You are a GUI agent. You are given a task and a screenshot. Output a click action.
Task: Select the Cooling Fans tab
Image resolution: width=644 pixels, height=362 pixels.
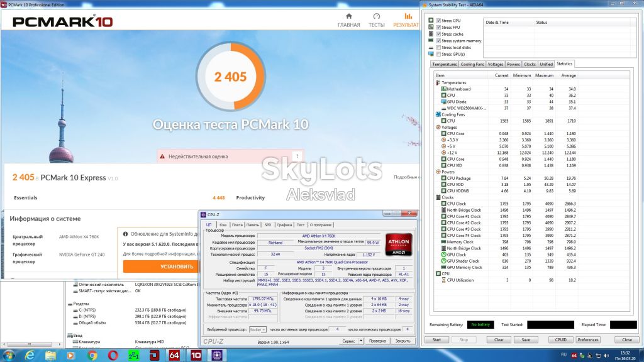[472, 64]
